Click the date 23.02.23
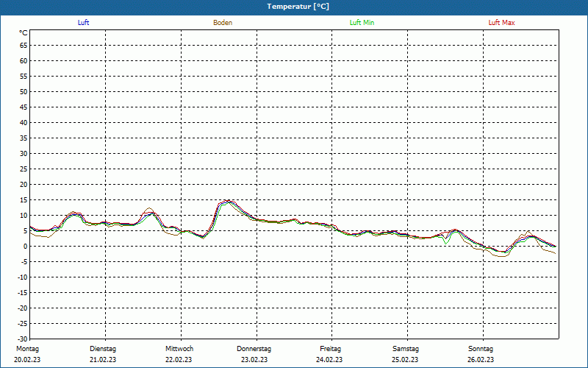This screenshot has width=588, height=368. point(254,360)
